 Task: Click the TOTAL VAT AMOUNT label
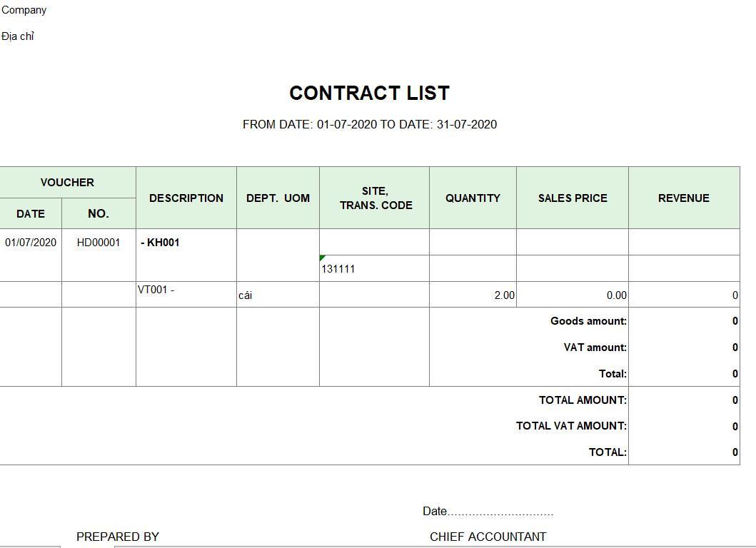coord(571,426)
